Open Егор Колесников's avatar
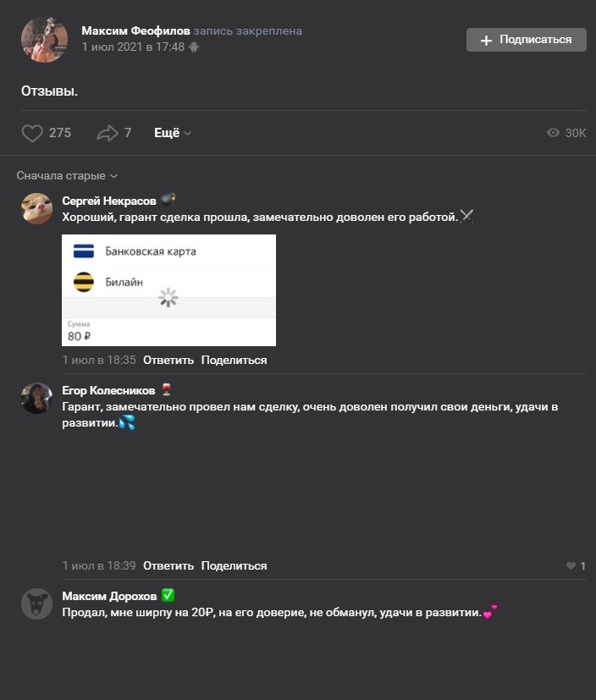The width and height of the screenshot is (596, 700). pyautogui.click(x=36, y=398)
